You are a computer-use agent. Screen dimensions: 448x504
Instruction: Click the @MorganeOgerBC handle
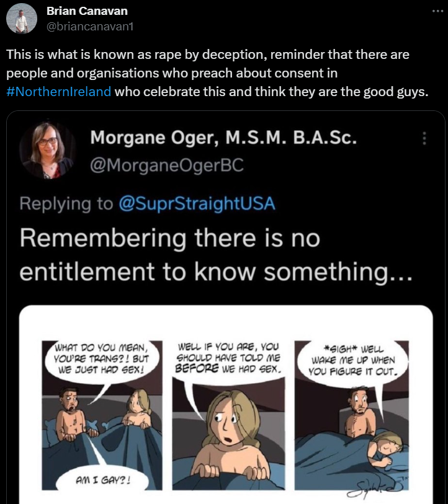168,166
